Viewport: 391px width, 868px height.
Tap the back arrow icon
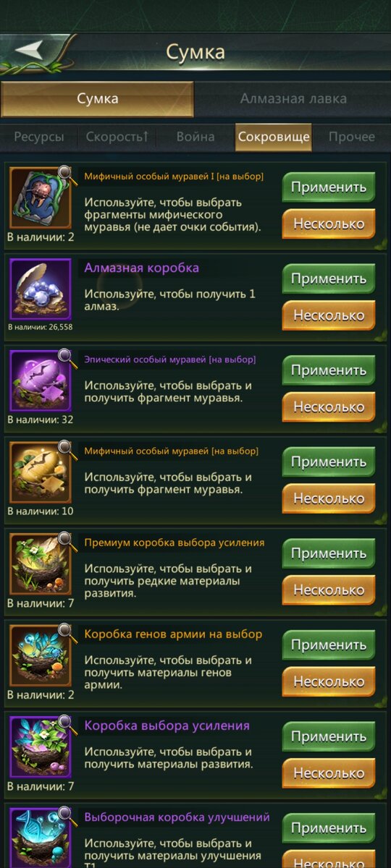click(x=31, y=50)
